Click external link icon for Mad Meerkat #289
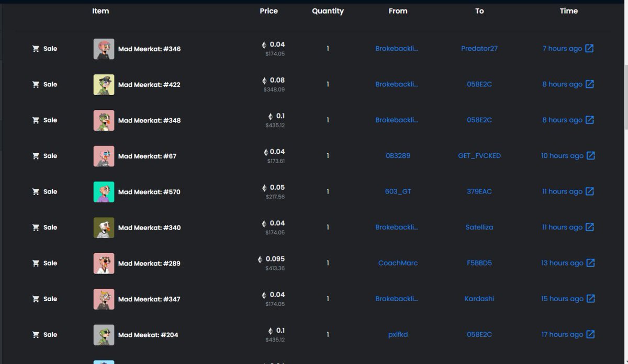 590,263
